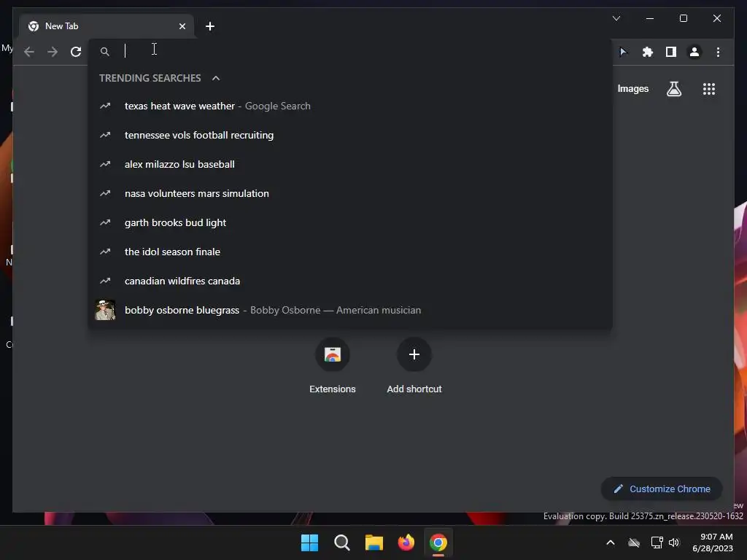The width and height of the screenshot is (747, 560).
Task: Open Search Labs flask icon
Action: pos(673,89)
